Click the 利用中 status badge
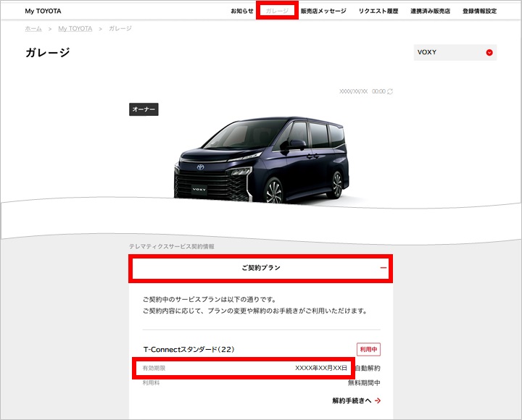Screen dimensions: 522x420 (368, 349)
